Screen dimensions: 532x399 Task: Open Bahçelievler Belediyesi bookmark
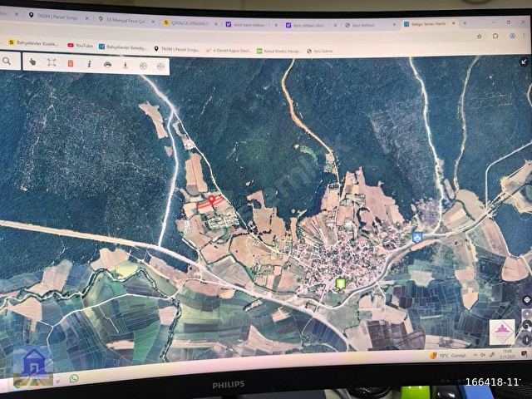123,47
